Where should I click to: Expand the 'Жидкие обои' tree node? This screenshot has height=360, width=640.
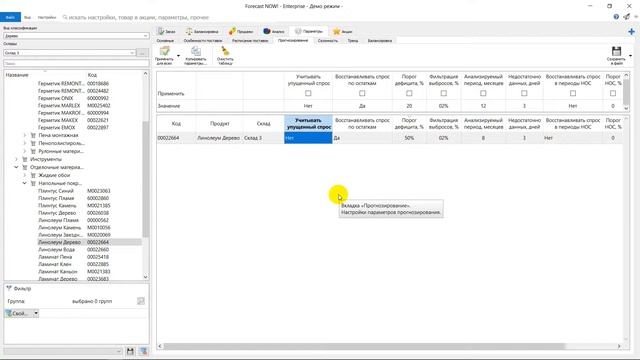24,175
